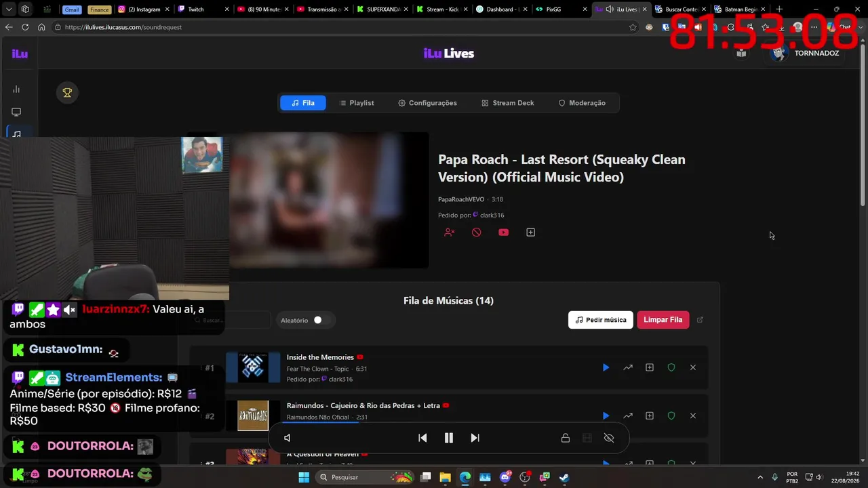Open current song on YouTube
Viewport: 868px width, 488px height.
503,232
